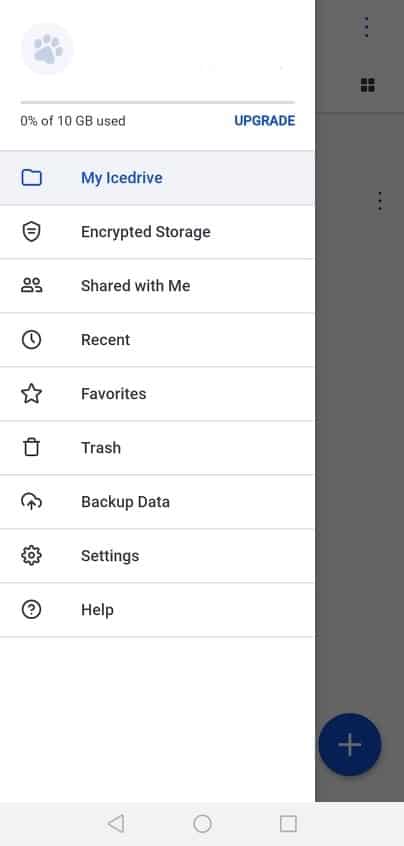The image size is (404, 846).
Task: Tap the paw profile avatar
Action: click(x=47, y=49)
